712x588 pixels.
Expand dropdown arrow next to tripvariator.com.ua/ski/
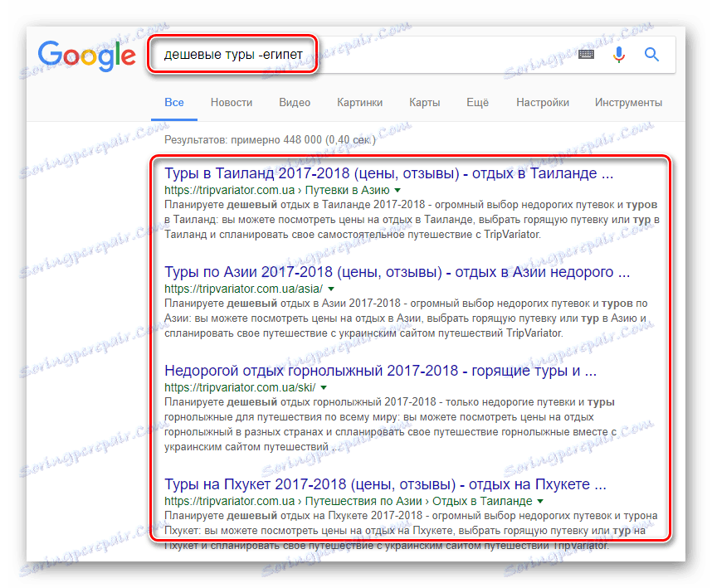(324, 387)
